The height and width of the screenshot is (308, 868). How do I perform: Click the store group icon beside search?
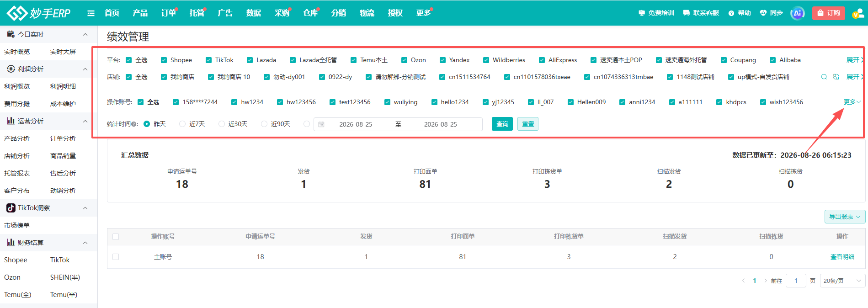point(836,77)
